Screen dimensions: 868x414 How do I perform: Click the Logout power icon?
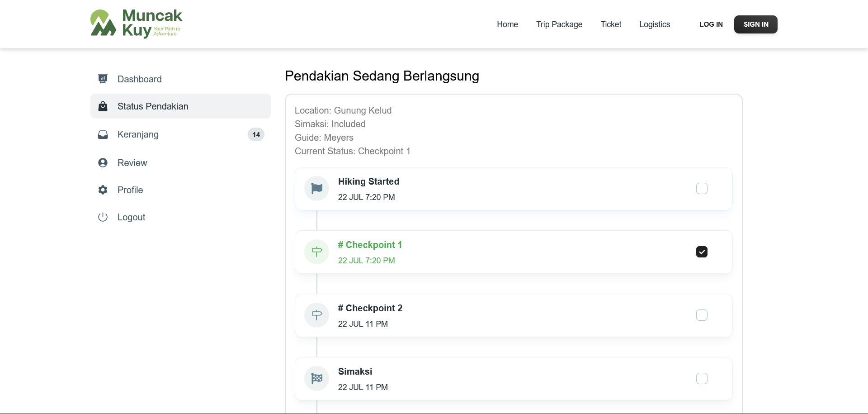click(x=103, y=217)
